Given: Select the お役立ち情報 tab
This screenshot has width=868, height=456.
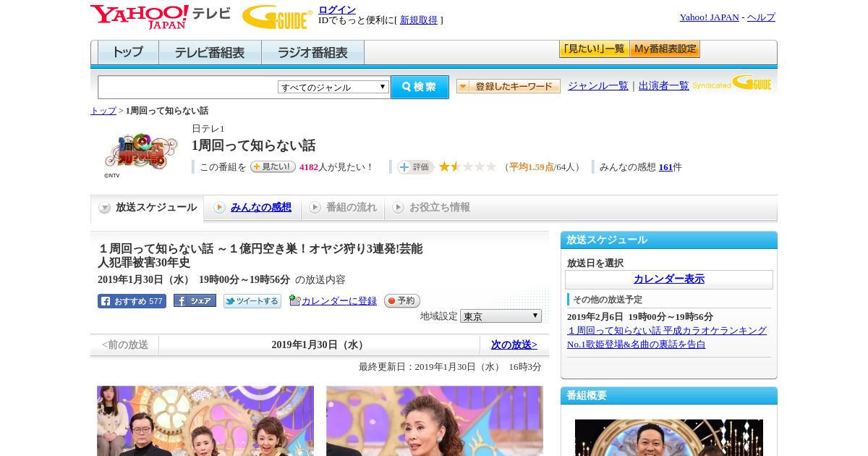Looking at the screenshot, I should (432, 208).
